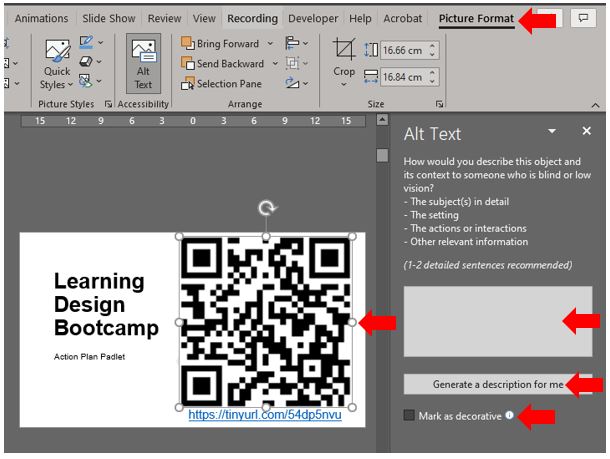Switch to the Slide Show tab

pos(109,18)
